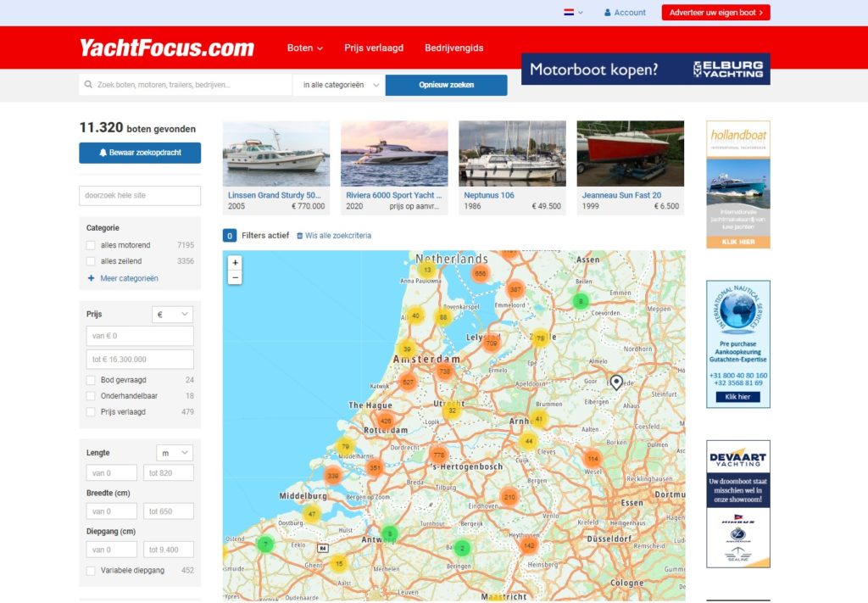Tick the 'Variabele diepgang' checkbox
The width and height of the screenshot is (868, 603).
[x=91, y=570]
